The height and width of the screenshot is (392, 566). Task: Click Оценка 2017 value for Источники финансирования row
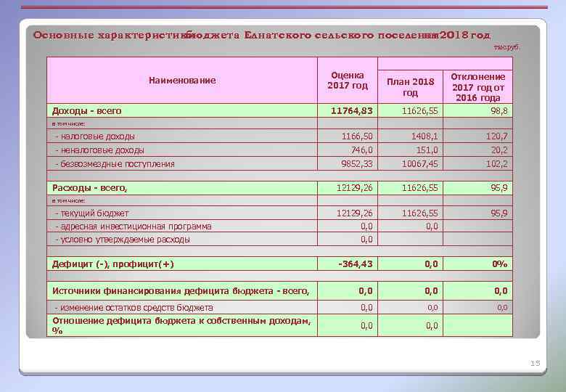tap(366, 291)
